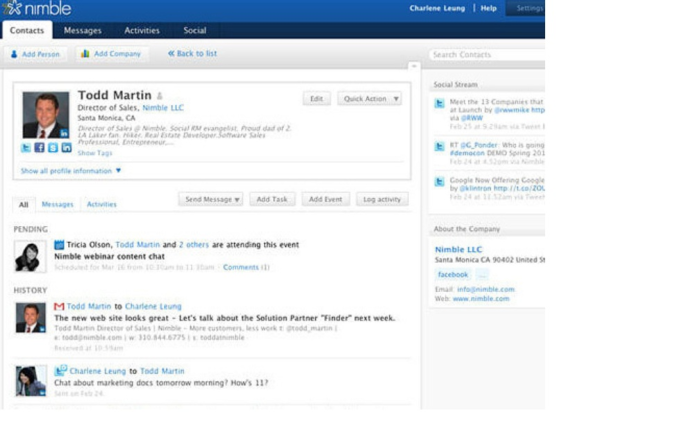The image size is (700, 438).
Task: Click in the Search Contacts field
Action: 487,54
